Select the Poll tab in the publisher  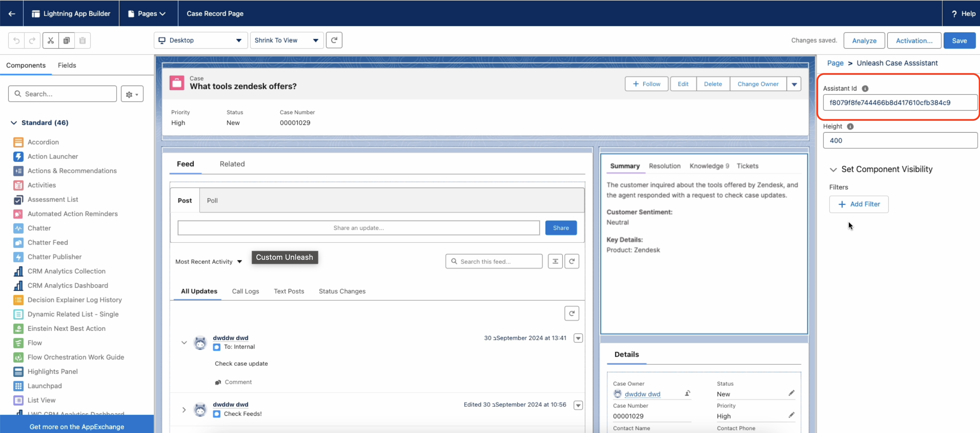(x=212, y=201)
